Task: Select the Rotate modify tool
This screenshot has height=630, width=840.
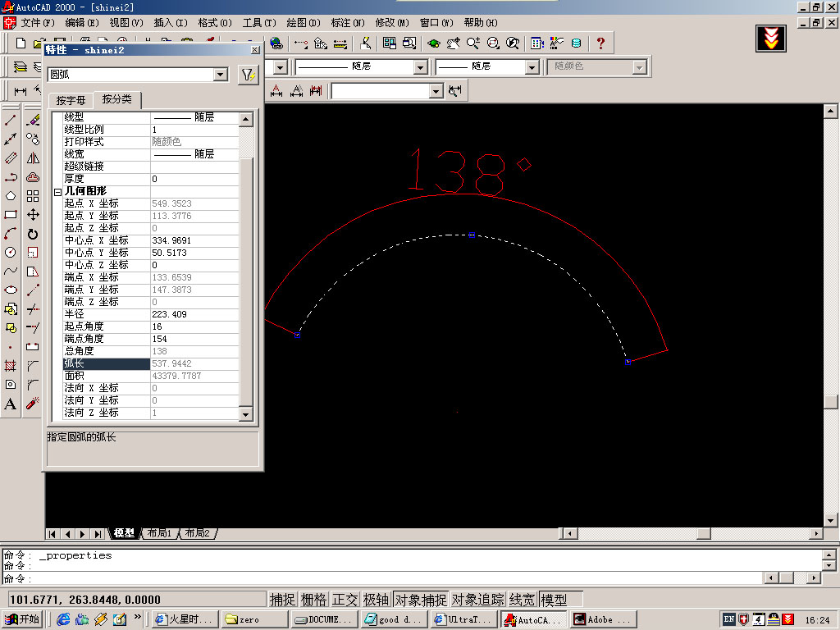Action: 33,234
